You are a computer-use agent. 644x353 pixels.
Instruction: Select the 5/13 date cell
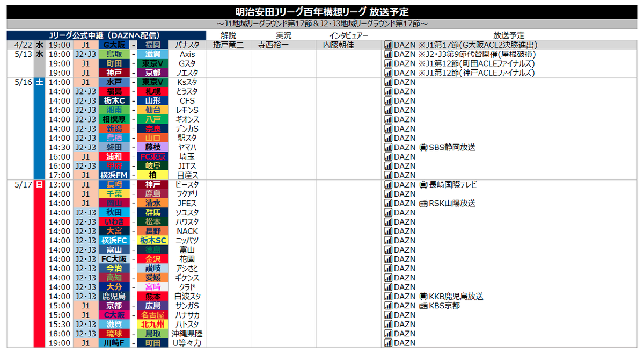pyautogui.click(x=21, y=54)
